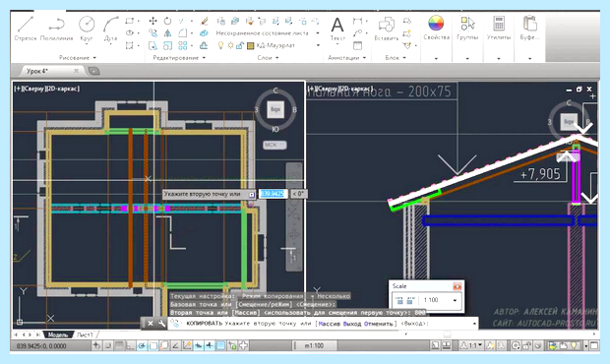This screenshot has height=364, width=610.
Task: Click the КД-Мауэрлат layer color swatch
Action: point(251,46)
